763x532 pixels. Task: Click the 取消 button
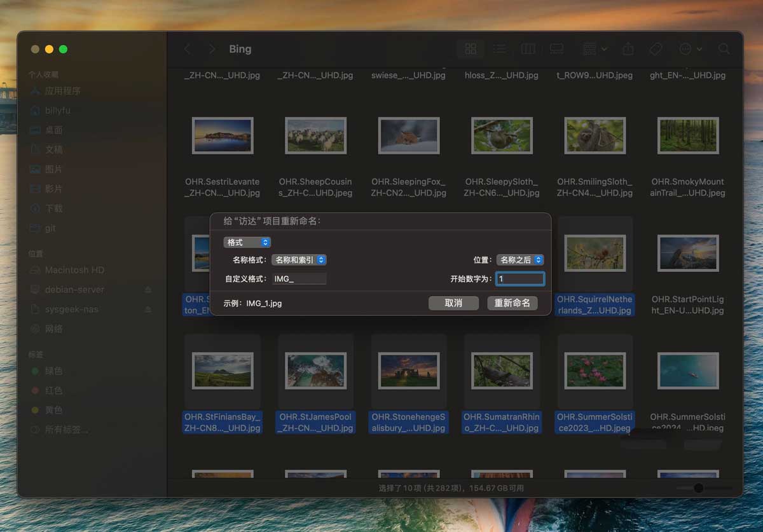(x=453, y=303)
